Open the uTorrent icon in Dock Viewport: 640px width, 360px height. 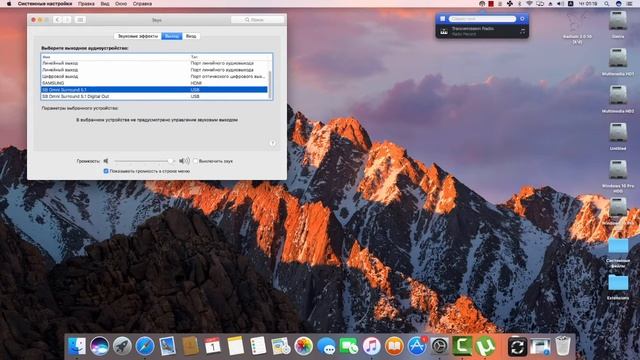point(485,346)
